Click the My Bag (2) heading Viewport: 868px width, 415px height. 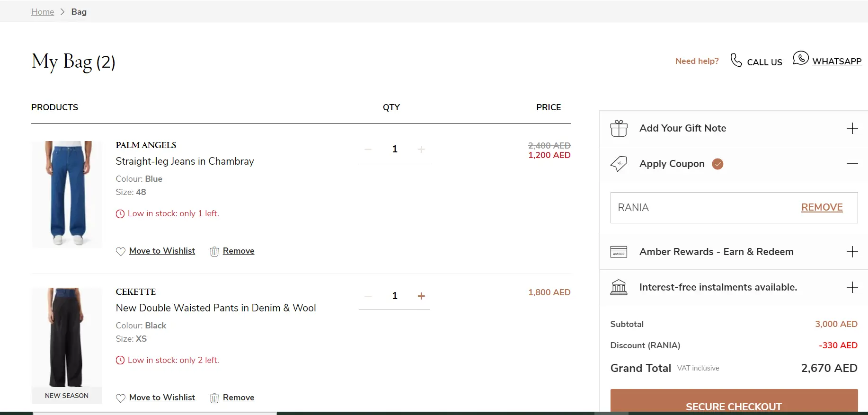(x=73, y=62)
